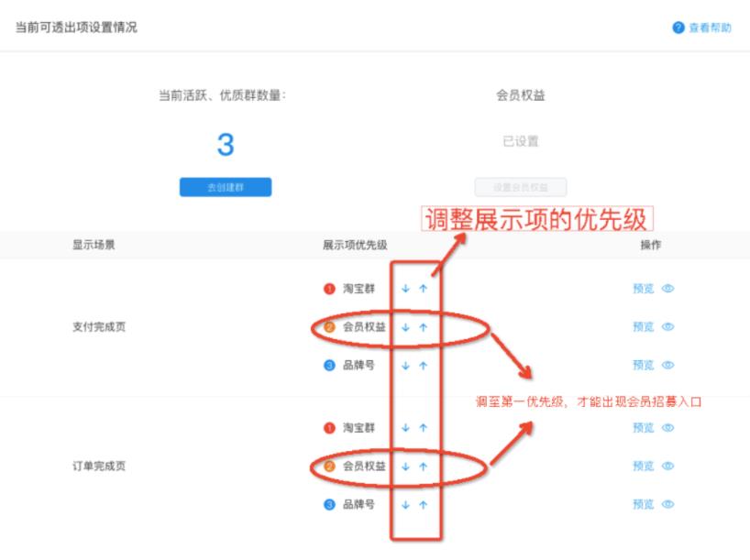Move 品牌号 up on 支付完成页 list

[421, 365]
